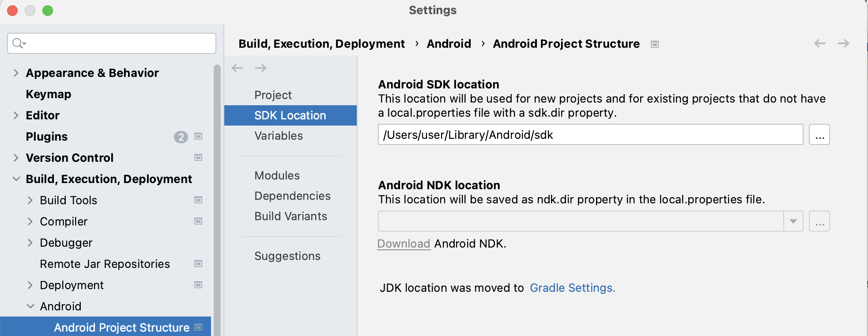This screenshot has height=336, width=868.
Task: Expand the Deployment node
Action: [30, 285]
